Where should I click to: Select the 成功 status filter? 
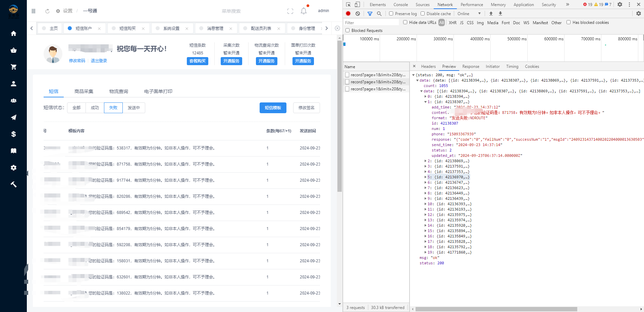(95, 108)
